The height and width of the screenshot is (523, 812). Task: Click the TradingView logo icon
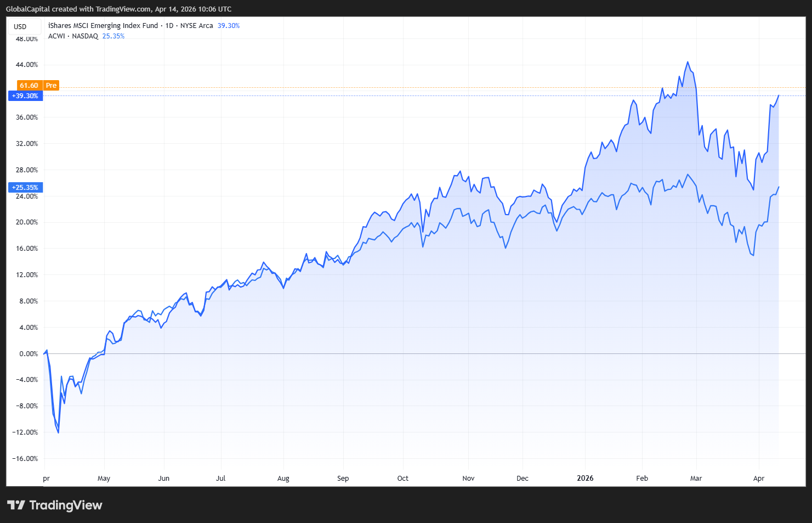16,505
